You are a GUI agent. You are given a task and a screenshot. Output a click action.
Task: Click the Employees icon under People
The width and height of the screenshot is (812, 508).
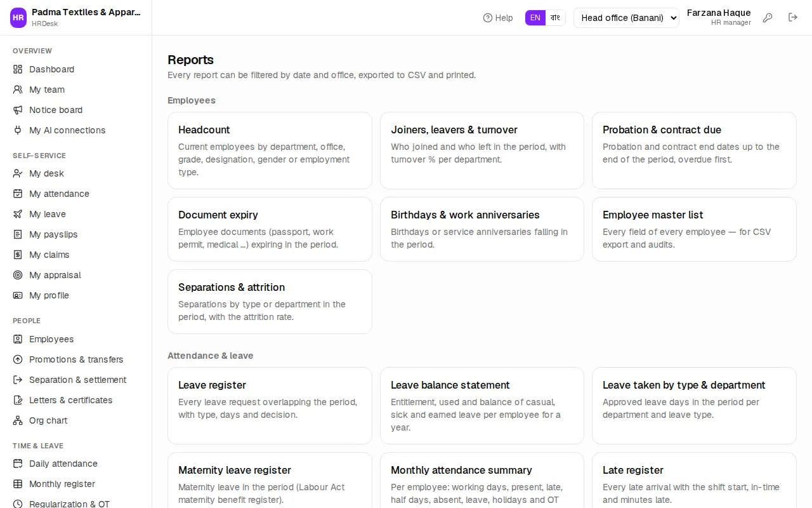point(18,339)
